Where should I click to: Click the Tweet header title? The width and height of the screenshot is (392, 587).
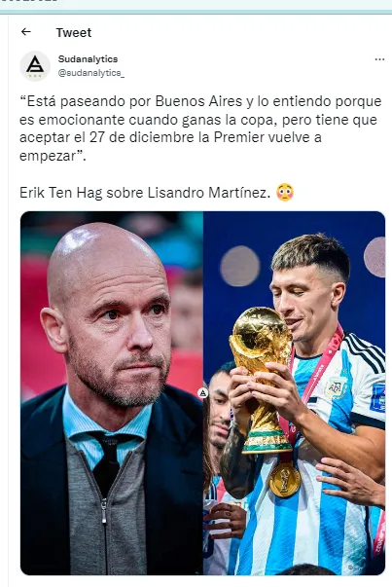tap(74, 32)
